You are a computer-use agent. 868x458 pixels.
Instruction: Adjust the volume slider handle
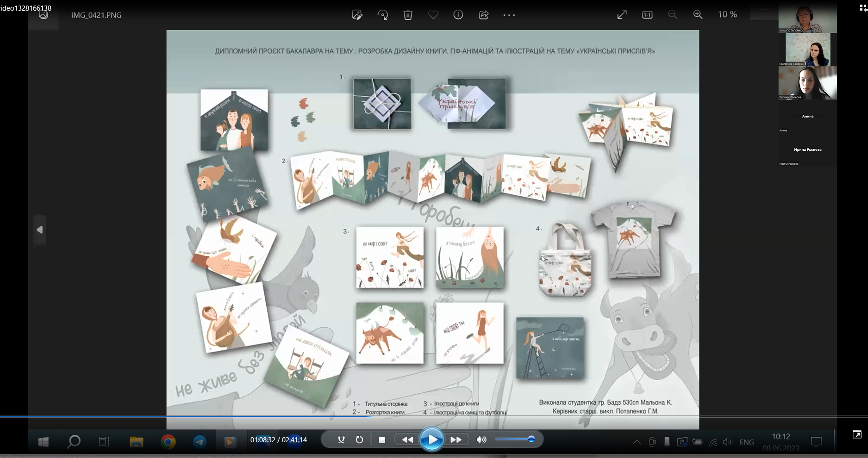tap(531, 439)
